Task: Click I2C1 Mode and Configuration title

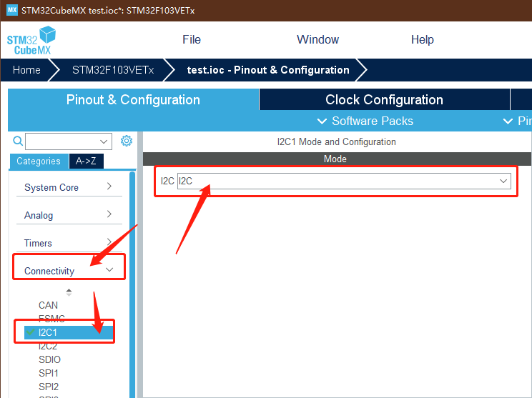Action: pyautogui.click(x=336, y=141)
